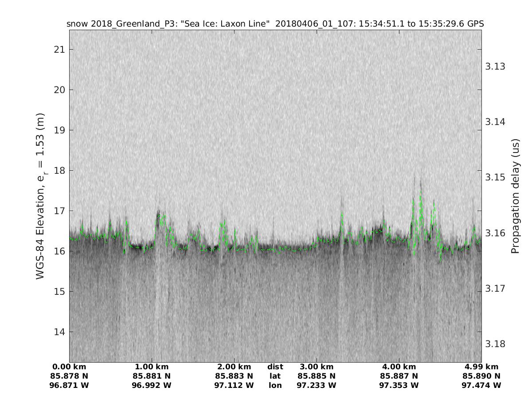This screenshot has height=399, width=532.
Task: Click the 'dist' row legend label
Action: 275,367
